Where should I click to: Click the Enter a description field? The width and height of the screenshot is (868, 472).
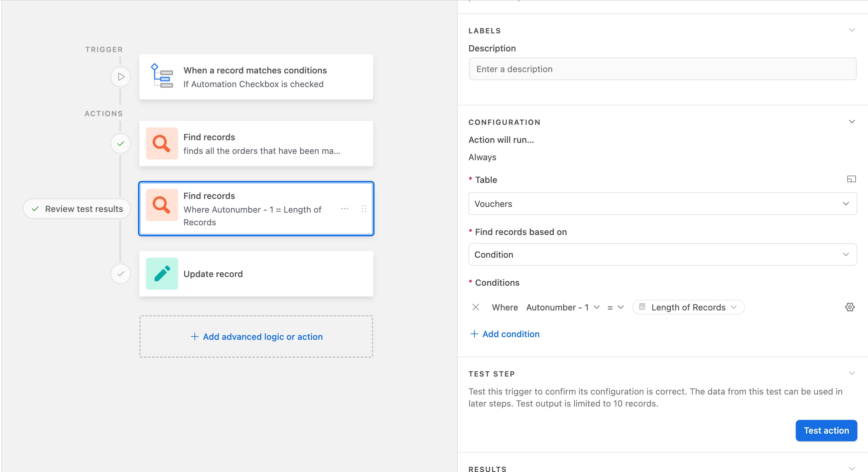(x=662, y=69)
